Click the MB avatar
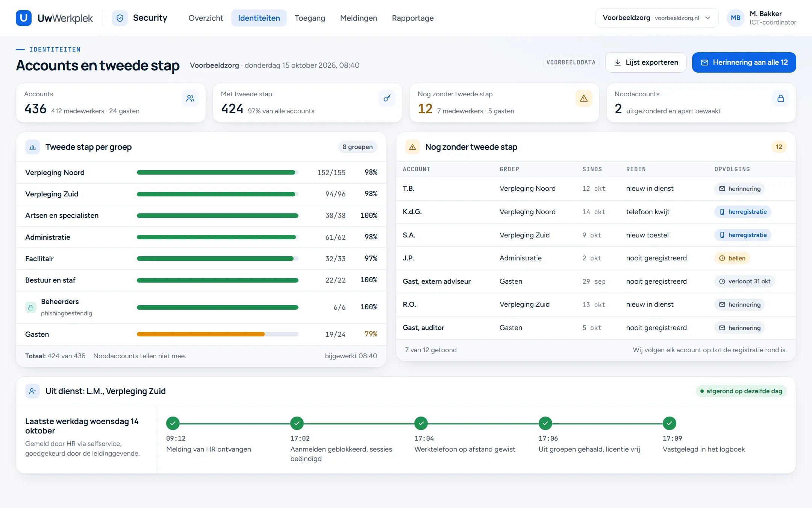 [736, 18]
